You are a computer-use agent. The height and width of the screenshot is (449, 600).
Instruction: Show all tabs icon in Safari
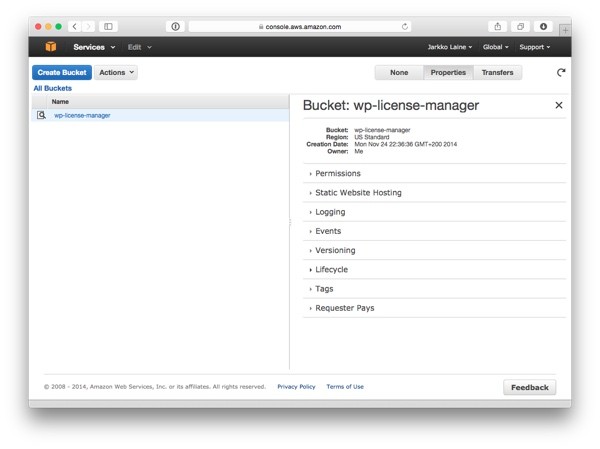point(520,26)
